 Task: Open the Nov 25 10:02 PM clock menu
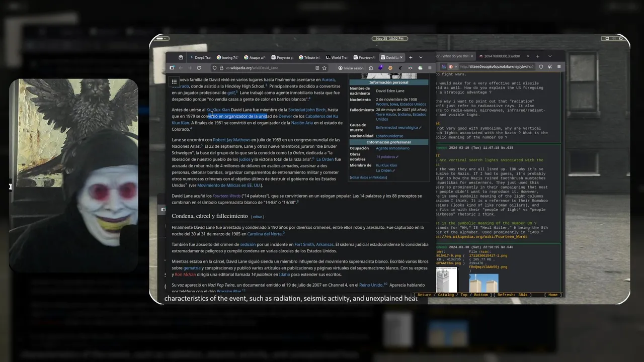[x=389, y=39]
